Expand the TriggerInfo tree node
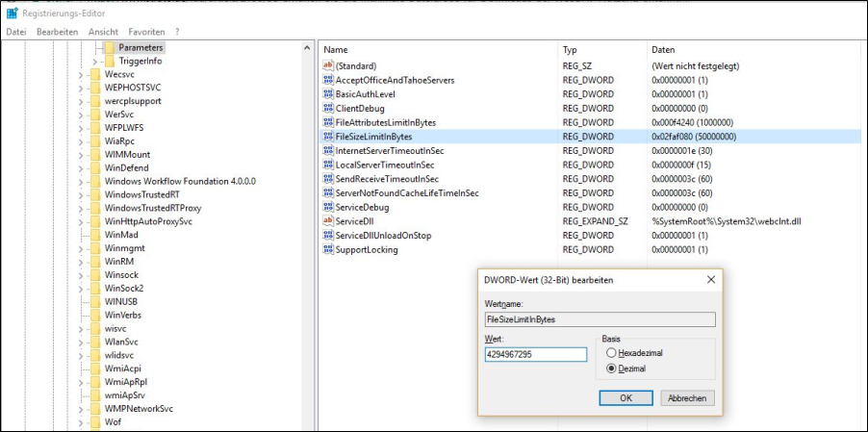The height and width of the screenshot is (432, 868). click(x=94, y=61)
